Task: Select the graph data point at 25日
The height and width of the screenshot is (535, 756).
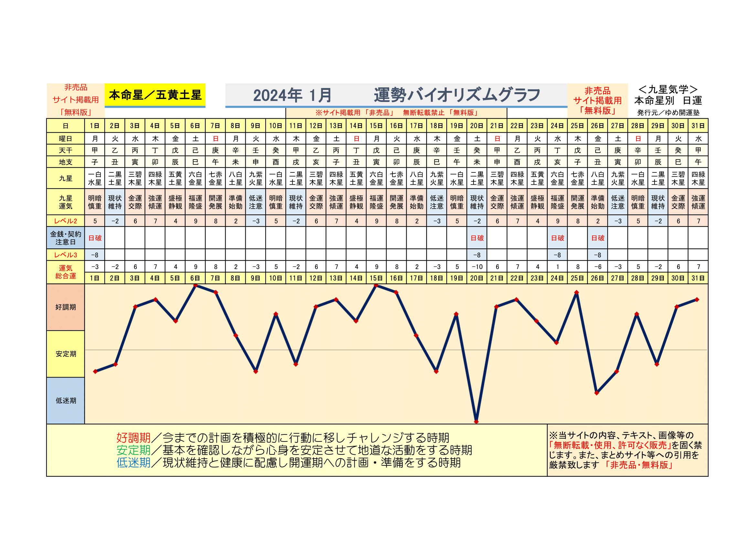Action: pyautogui.click(x=577, y=292)
